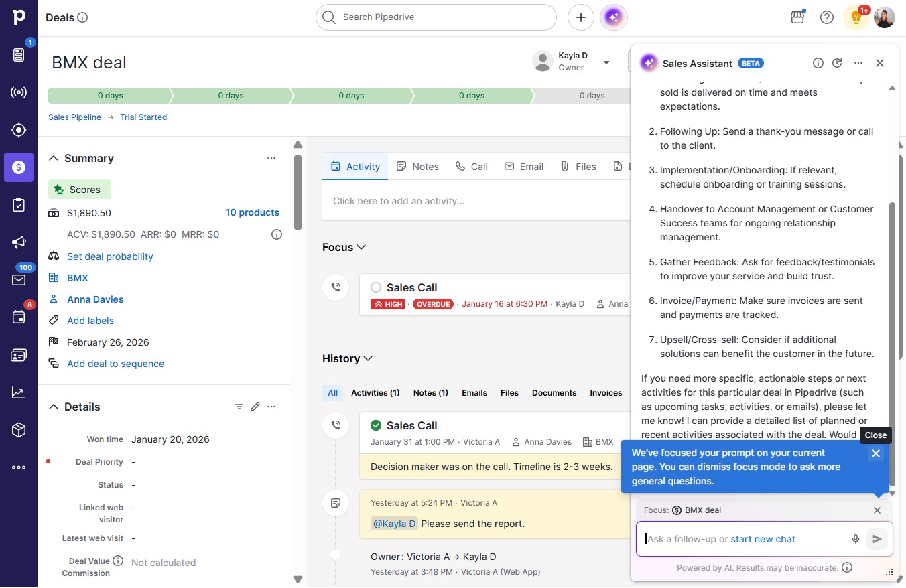Filter history by Activities (1)

pos(375,393)
